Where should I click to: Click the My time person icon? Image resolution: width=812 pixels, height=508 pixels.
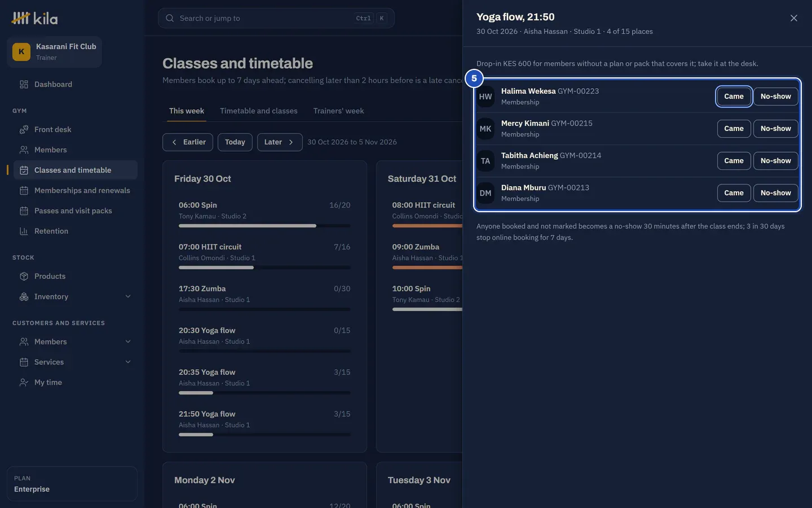coord(24,382)
